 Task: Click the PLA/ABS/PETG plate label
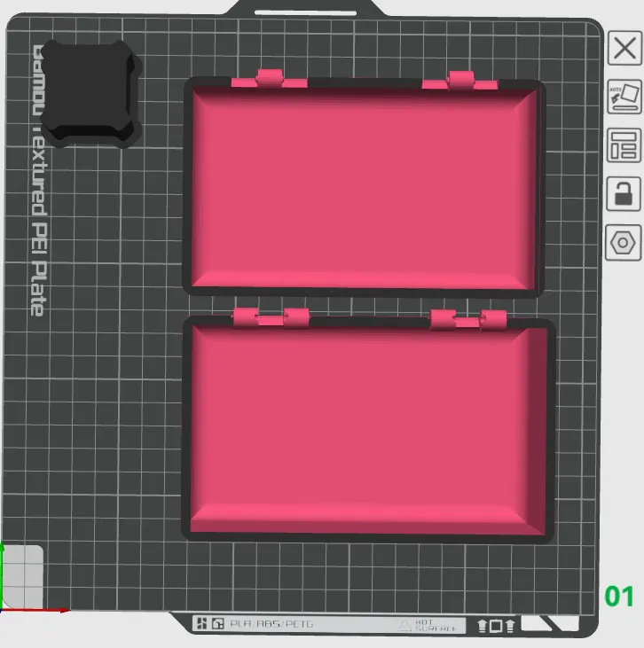coord(271,623)
